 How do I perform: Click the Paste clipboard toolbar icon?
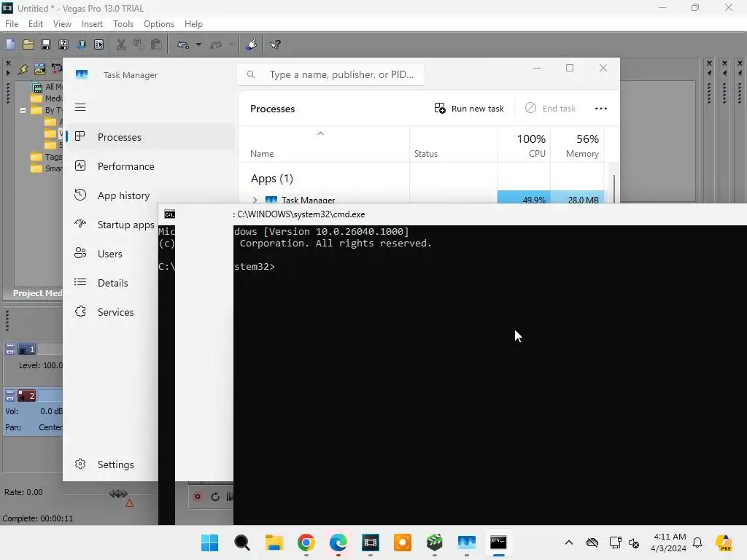click(x=156, y=44)
